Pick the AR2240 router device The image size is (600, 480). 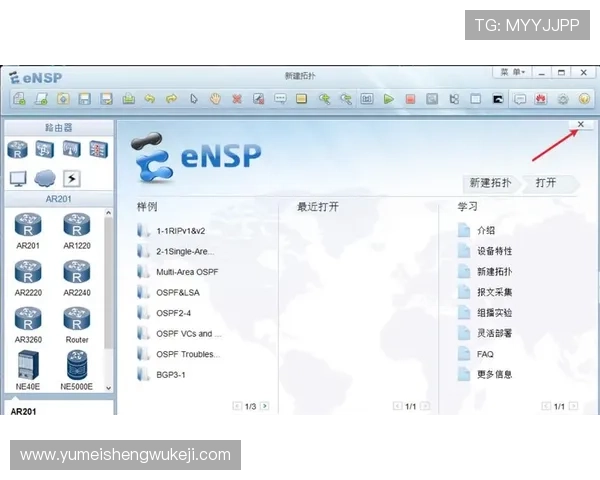[77, 278]
